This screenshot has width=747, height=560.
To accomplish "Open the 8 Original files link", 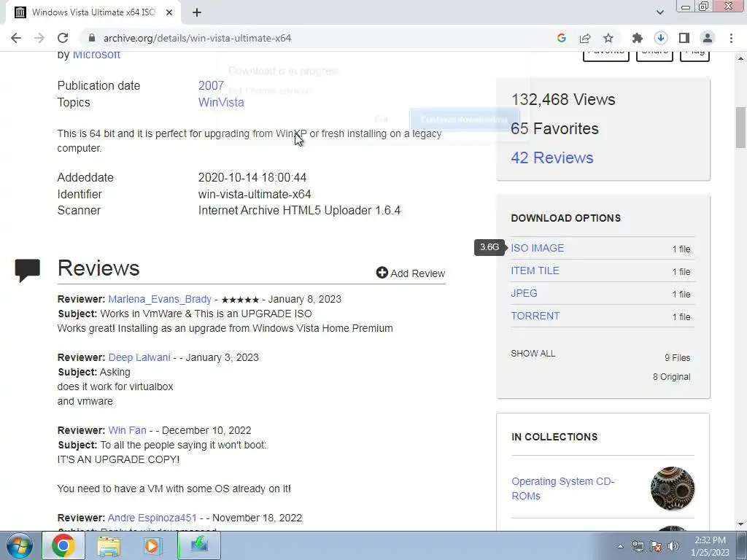I will [x=672, y=377].
